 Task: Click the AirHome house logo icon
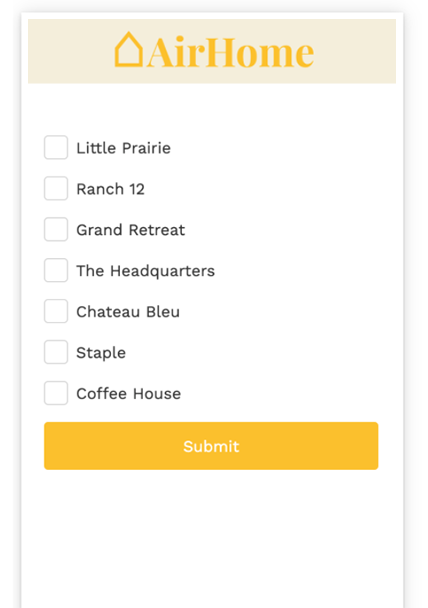129,49
